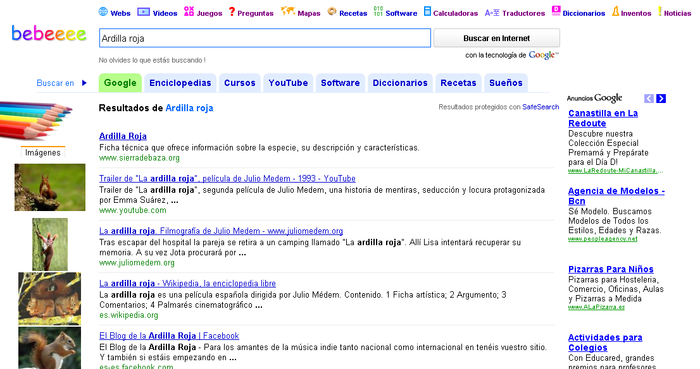
Task: Open the Actividades para Colegios ad
Action: click(x=605, y=343)
